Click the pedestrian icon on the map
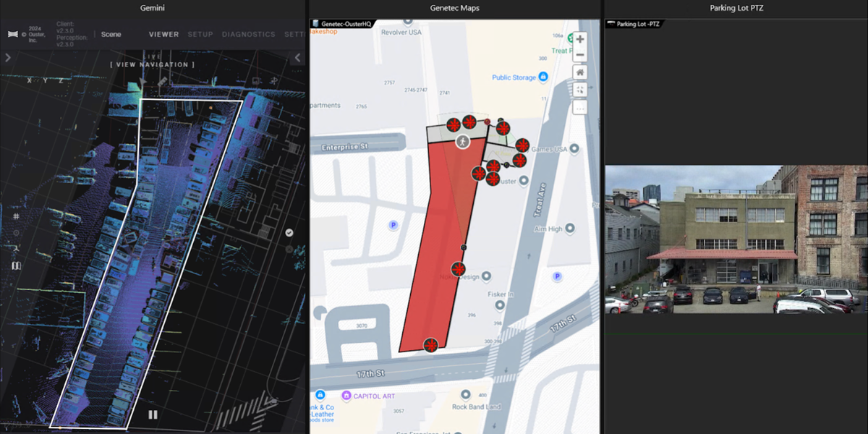868x434 pixels. 462,142
